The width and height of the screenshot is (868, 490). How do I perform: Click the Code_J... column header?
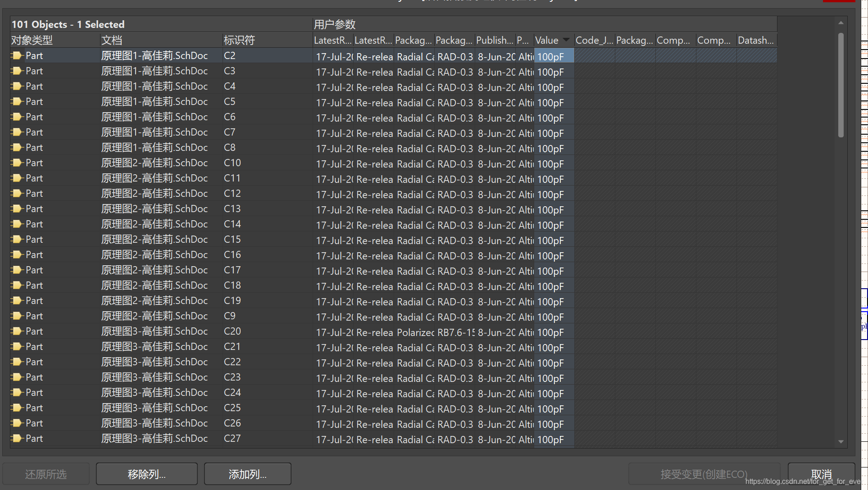coord(595,40)
